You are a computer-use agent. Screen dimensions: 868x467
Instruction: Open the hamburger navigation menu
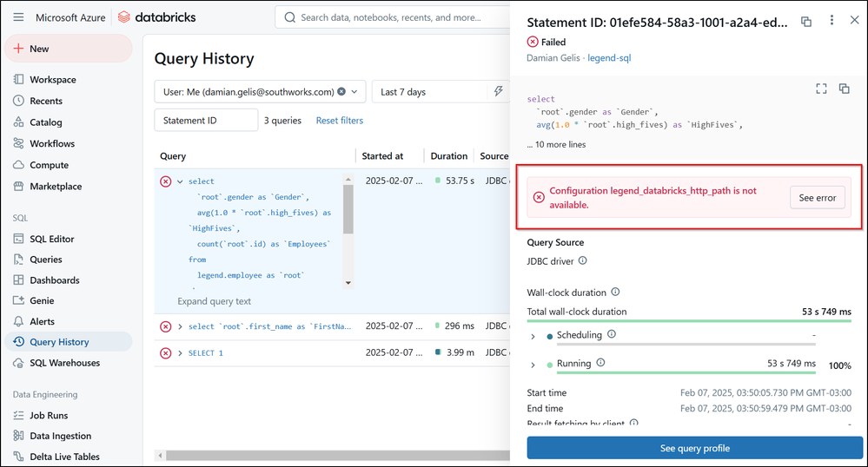(x=18, y=17)
